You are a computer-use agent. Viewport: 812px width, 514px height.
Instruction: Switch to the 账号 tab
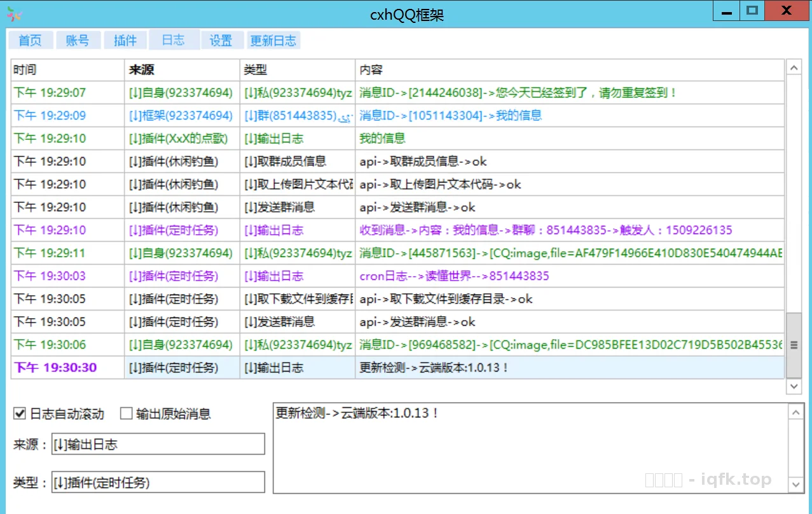click(x=78, y=39)
